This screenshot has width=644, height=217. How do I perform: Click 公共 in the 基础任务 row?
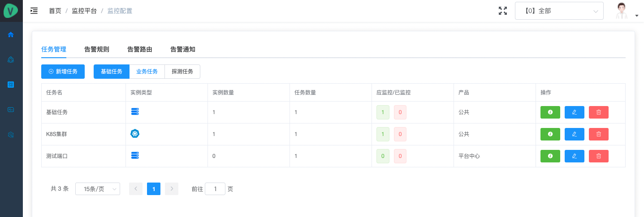point(464,112)
